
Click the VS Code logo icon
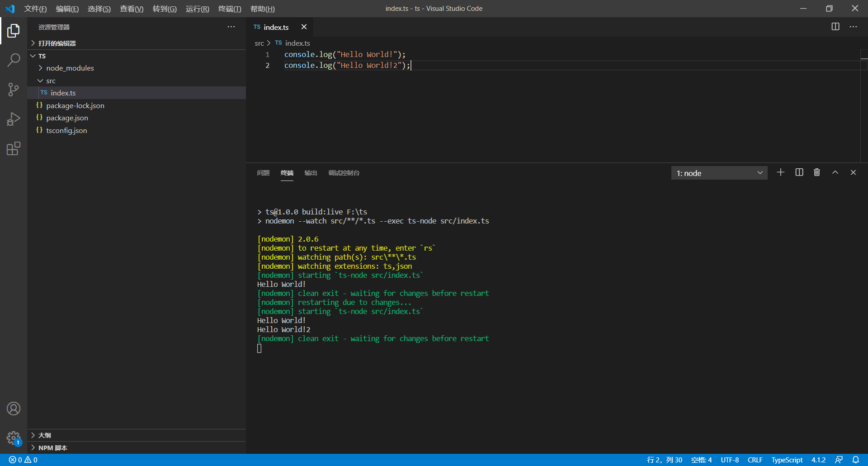pyautogui.click(x=10, y=9)
